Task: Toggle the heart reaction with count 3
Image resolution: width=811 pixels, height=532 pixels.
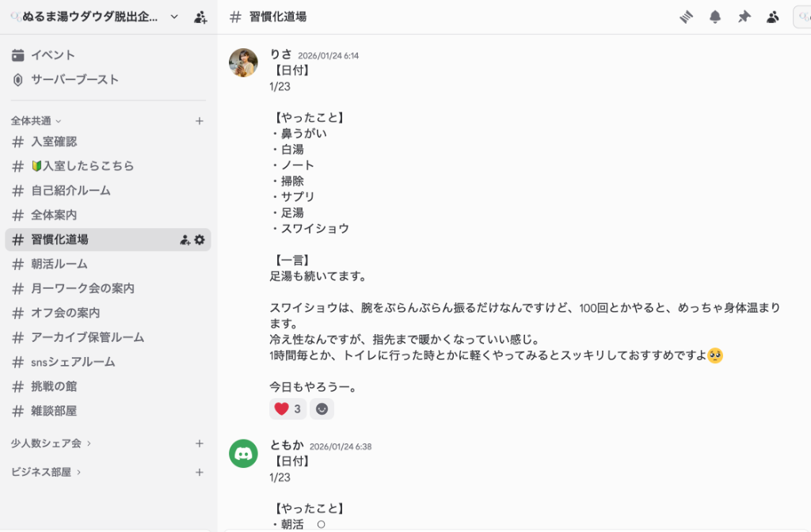Action: 287,409
